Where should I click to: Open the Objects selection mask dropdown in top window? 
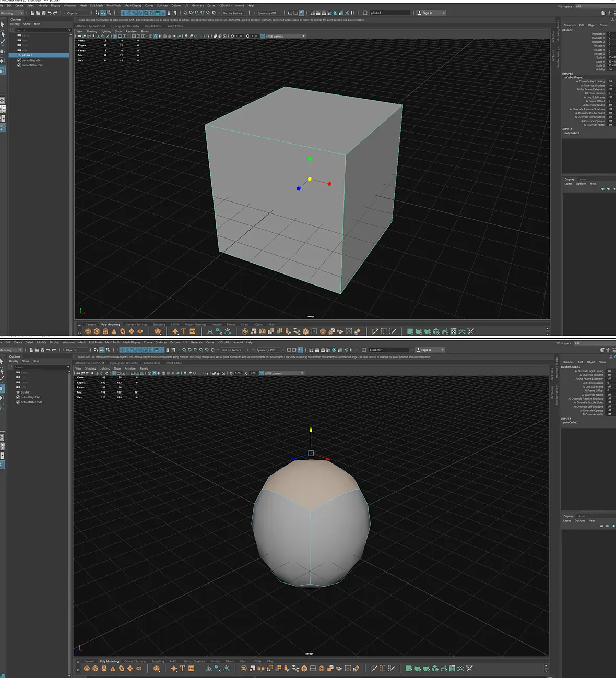coord(77,13)
